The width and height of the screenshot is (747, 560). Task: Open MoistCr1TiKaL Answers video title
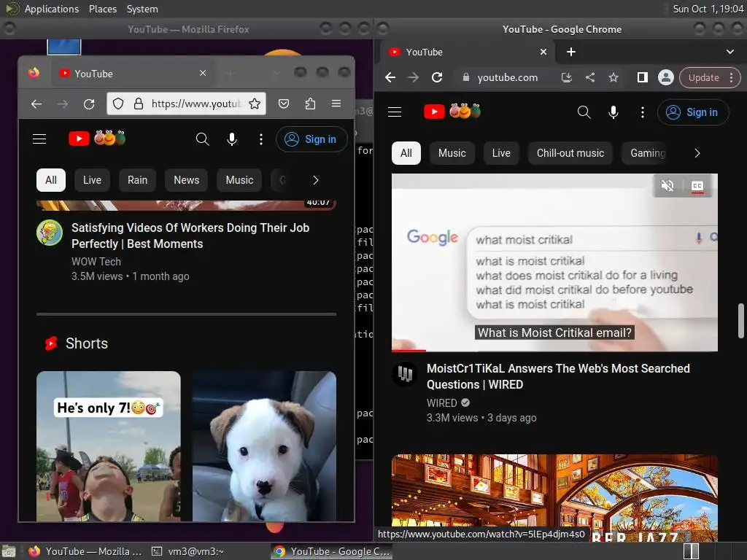[x=558, y=376]
